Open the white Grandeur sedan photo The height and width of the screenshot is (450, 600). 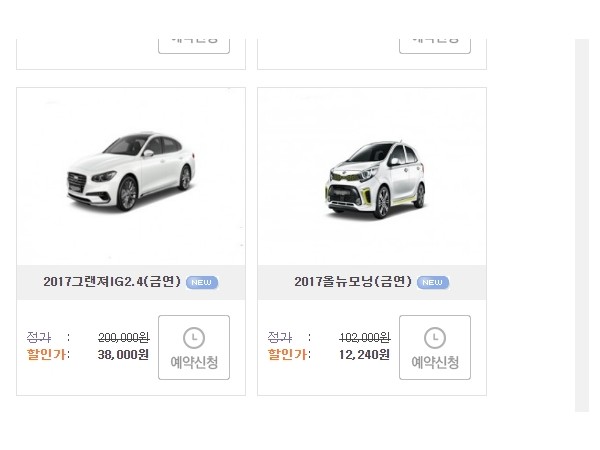tap(131, 171)
